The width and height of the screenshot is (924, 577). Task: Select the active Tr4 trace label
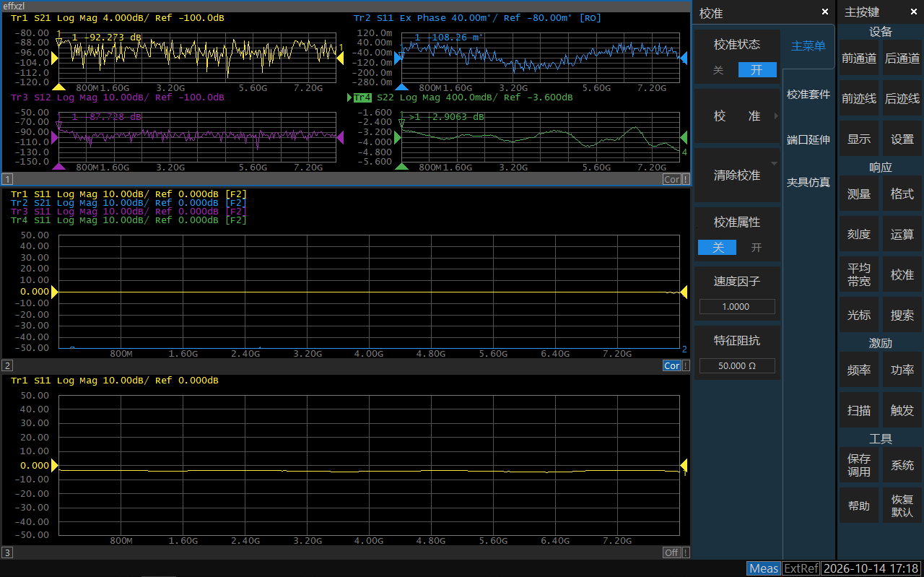[x=361, y=97]
